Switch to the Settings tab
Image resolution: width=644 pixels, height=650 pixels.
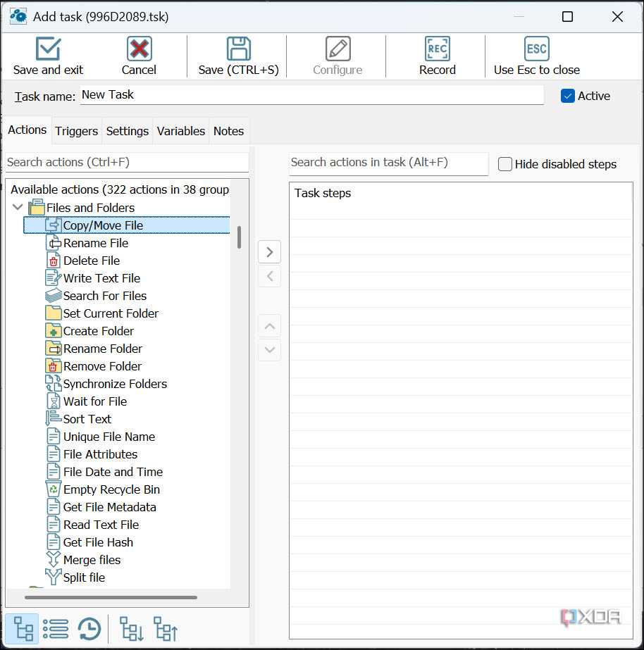128,131
